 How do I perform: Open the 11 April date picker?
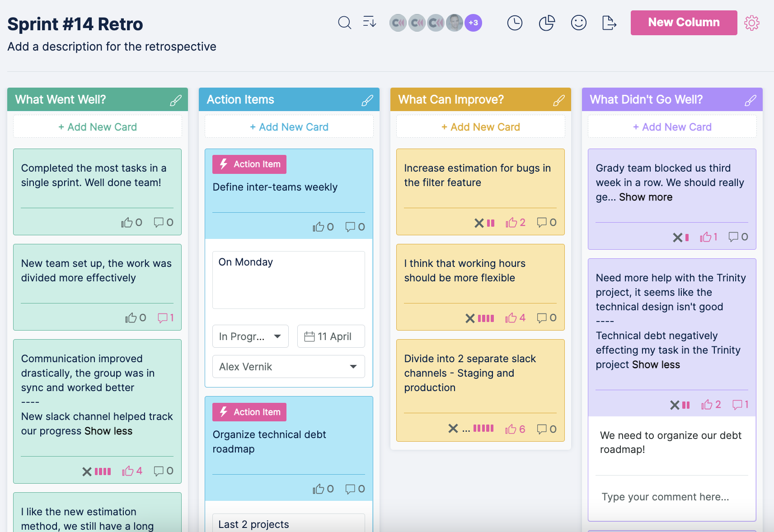pyautogui.click(x=331, y=336)
